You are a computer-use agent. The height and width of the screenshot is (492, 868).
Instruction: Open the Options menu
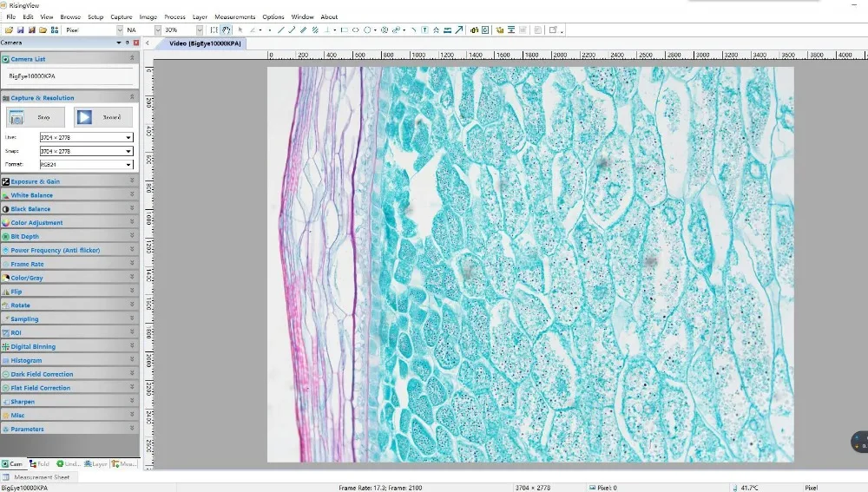coord(273,16)
